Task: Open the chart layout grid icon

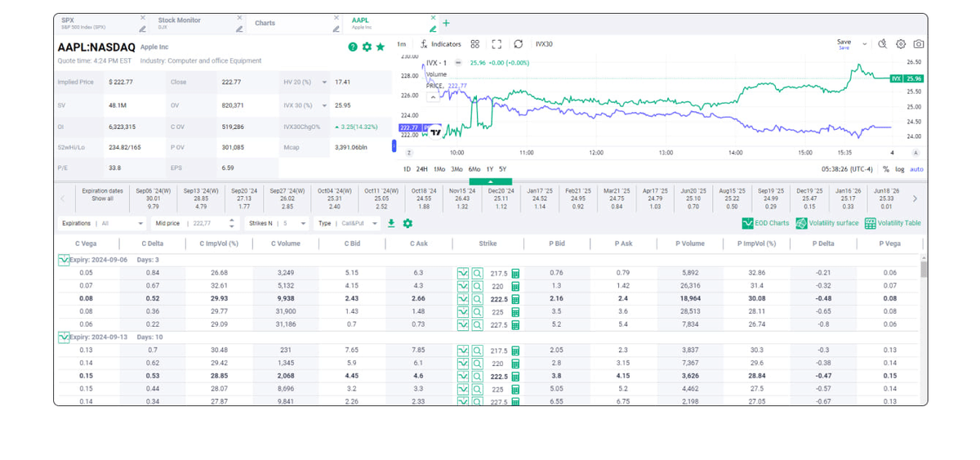Action: [475, 44]
